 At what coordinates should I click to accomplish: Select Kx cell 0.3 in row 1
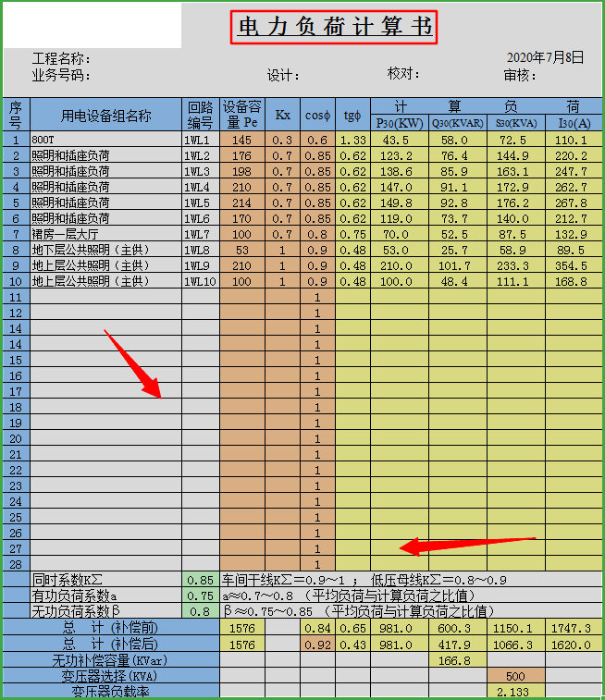click(x=283, y=140)
